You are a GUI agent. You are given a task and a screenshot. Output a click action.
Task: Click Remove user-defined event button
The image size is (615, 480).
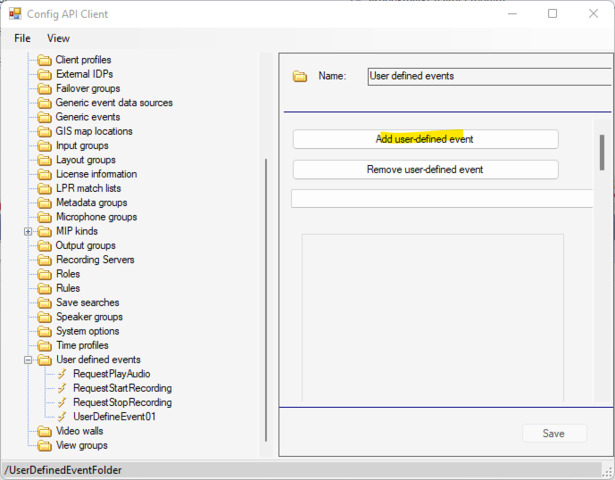click(x=425, y=170)
